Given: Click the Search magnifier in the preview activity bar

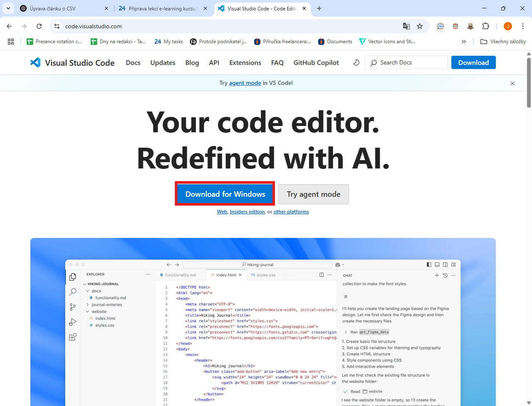Looking at the screenshot, I should click(x=73, y=292).
